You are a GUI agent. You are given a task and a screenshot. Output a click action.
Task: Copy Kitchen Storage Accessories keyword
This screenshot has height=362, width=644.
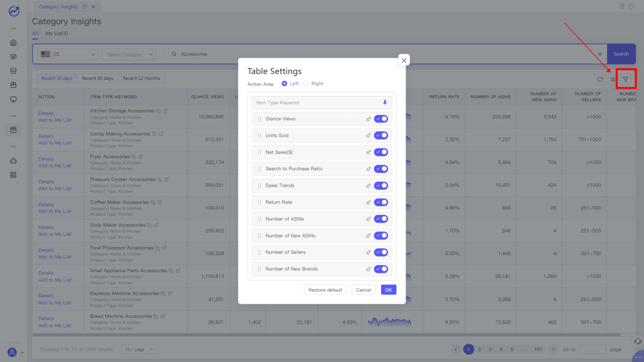click(158, 111)
